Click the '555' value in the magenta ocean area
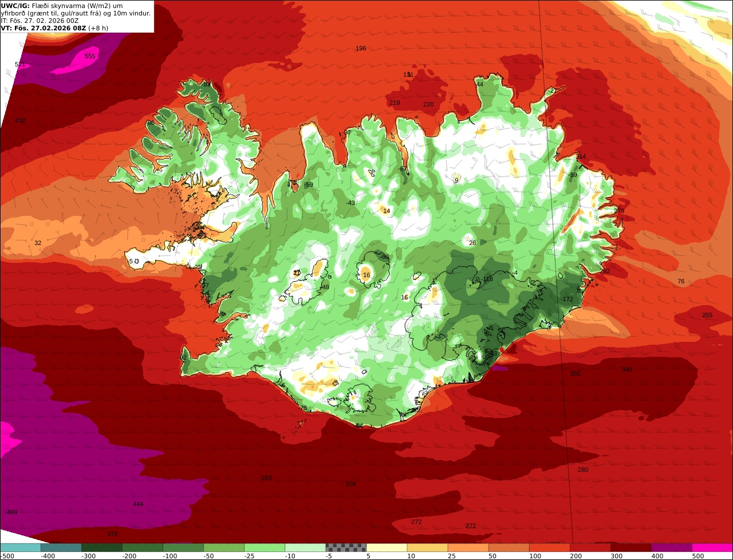 [x=90, y=56]
